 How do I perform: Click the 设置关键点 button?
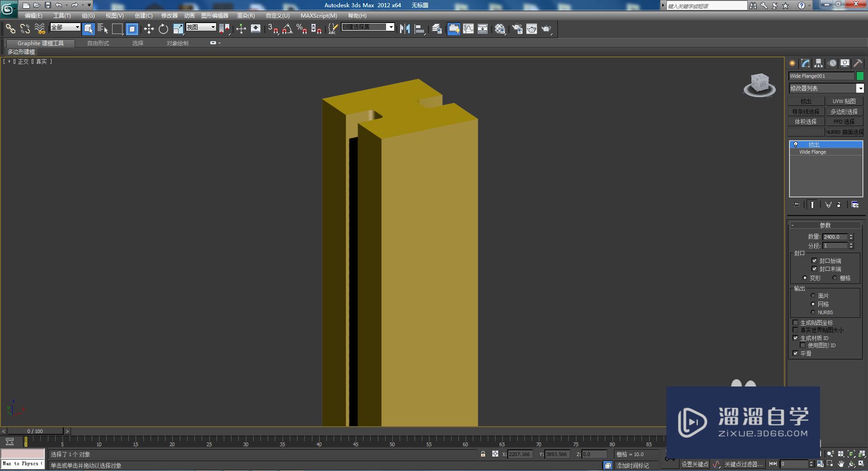695,464
